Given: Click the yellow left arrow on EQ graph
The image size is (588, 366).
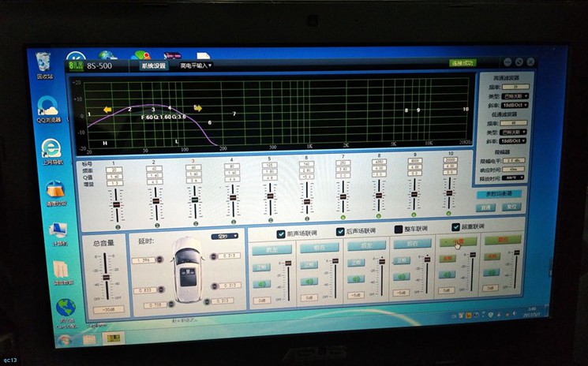Looking at the screenshot, I should tap(107, 110).
